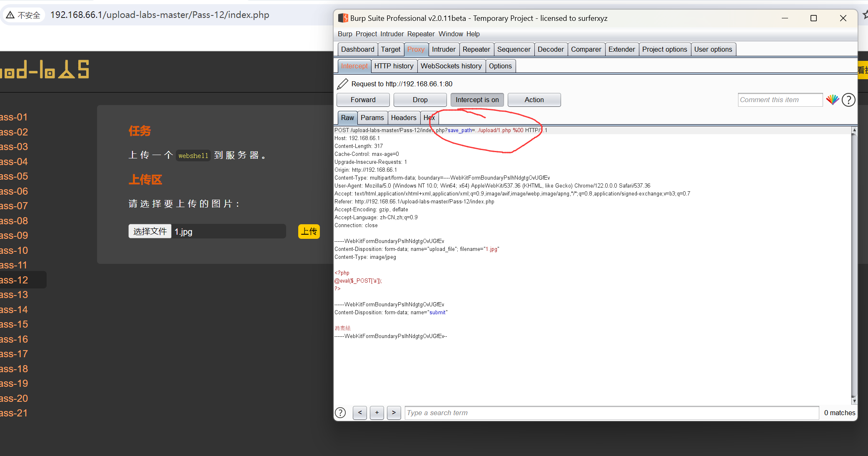868x456 pixels.
Task: Open the help icon beside comment field
Action: coord(848,100)
